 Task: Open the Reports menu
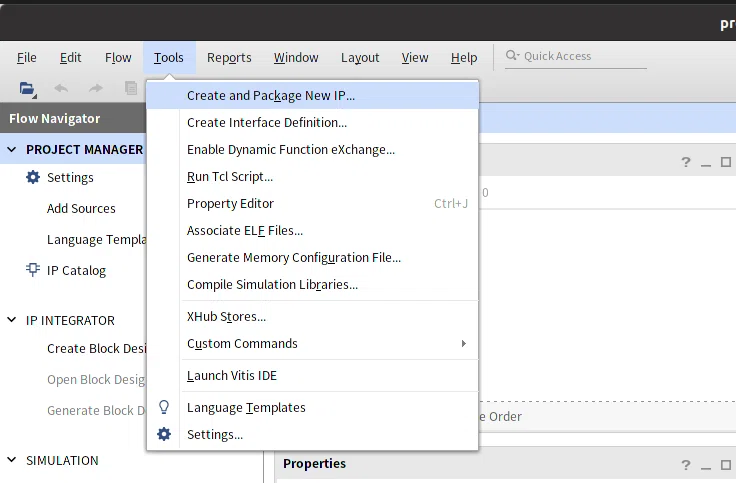tap(229, 57)
